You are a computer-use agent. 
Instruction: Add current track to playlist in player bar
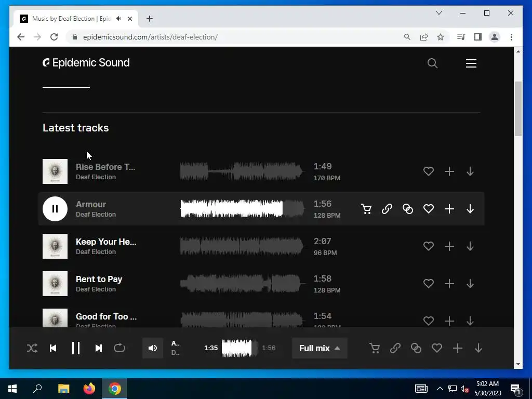coord(457,348)
